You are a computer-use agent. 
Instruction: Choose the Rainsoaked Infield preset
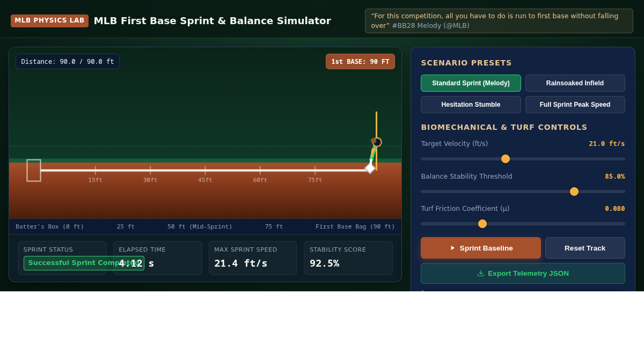tap(575, 83)
